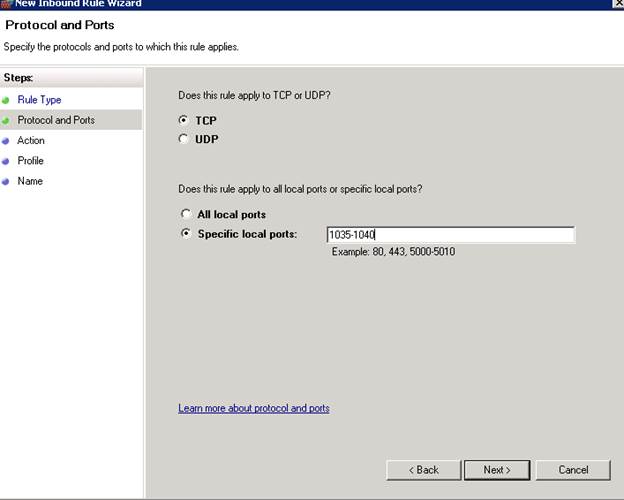Click the bullet icon beside Action step
The image size is (624, 500).
pos(6,141)
